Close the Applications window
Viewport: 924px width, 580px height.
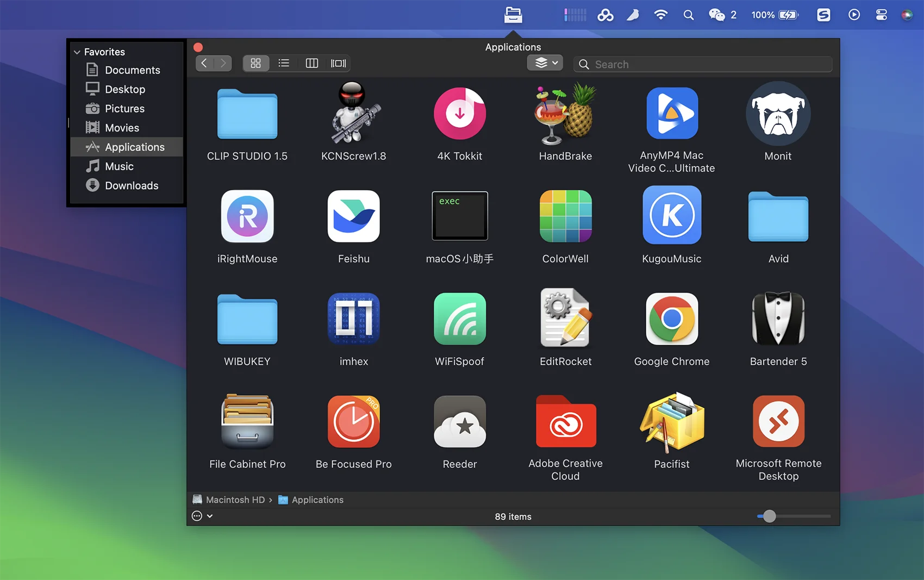198,47
